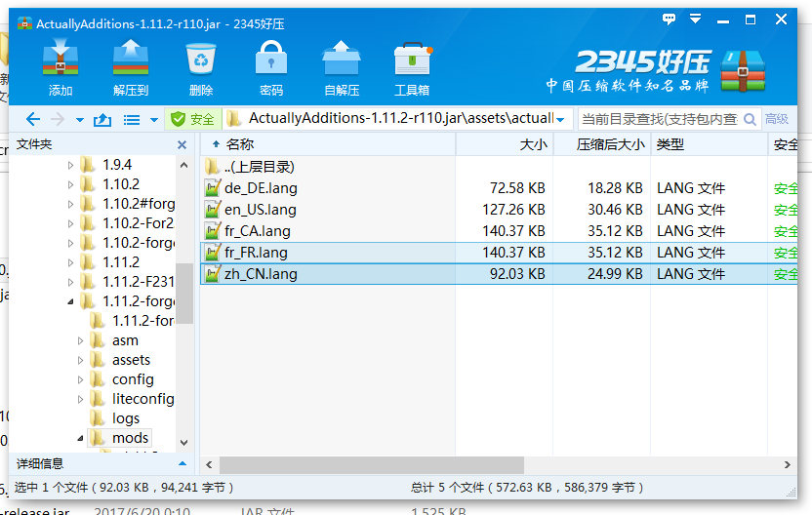Viewport: 812px width, 515px height.
Task: Click the search current directory input field
Action: pos(659,119)
